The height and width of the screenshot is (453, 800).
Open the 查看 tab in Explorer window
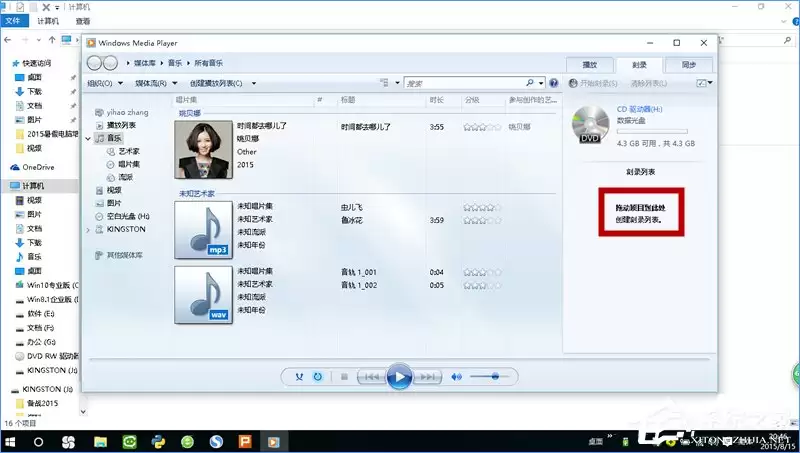coord(83,21)
